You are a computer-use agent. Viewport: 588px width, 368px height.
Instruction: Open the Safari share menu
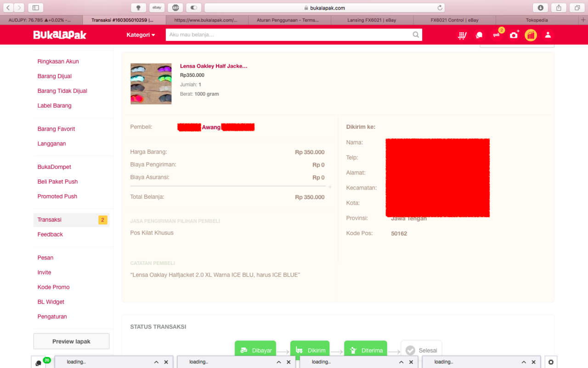pyautogui.click(x=559, y=7)
